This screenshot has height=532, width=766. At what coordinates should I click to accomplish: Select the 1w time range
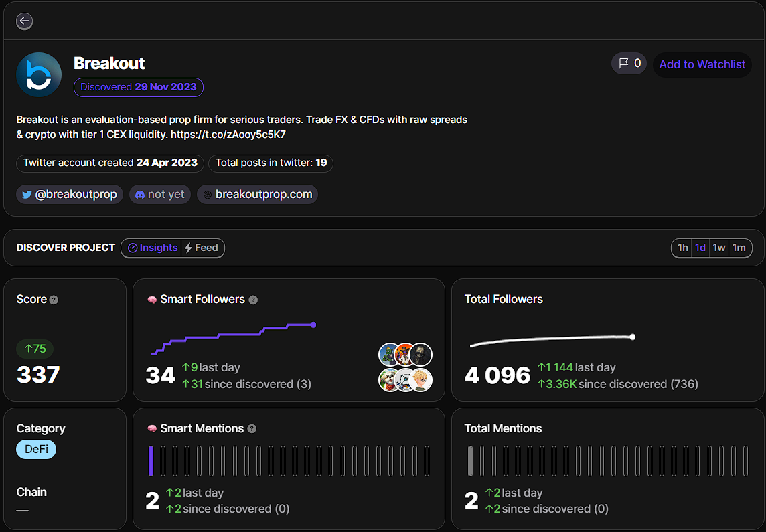click(x=719, y=248)
